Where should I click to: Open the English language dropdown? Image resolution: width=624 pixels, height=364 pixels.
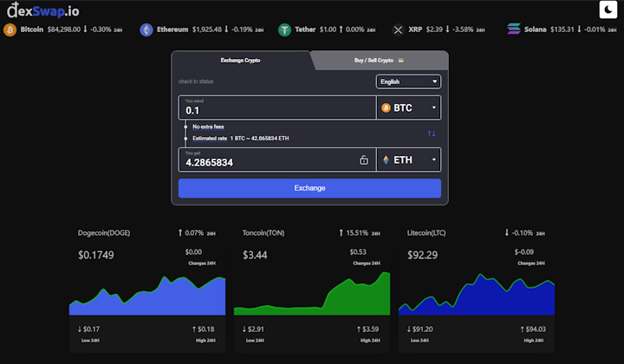408,81
